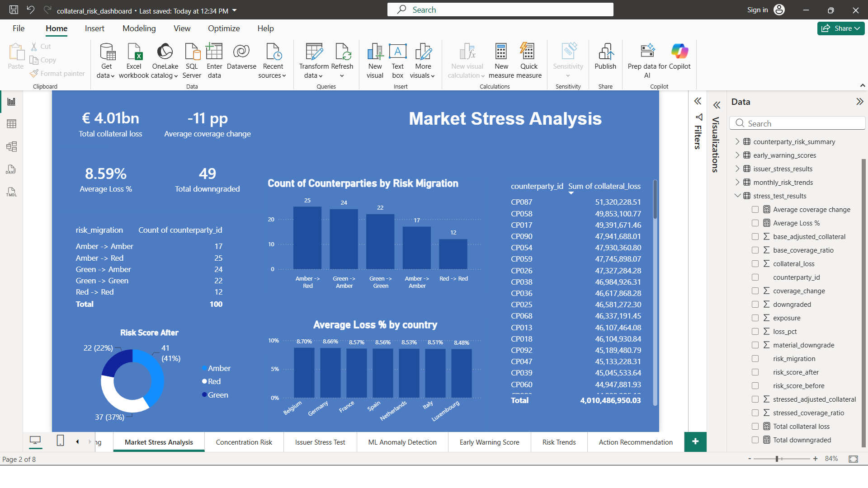Click the Share button
This screenshot has width=868, height=488.
point(841,28)
